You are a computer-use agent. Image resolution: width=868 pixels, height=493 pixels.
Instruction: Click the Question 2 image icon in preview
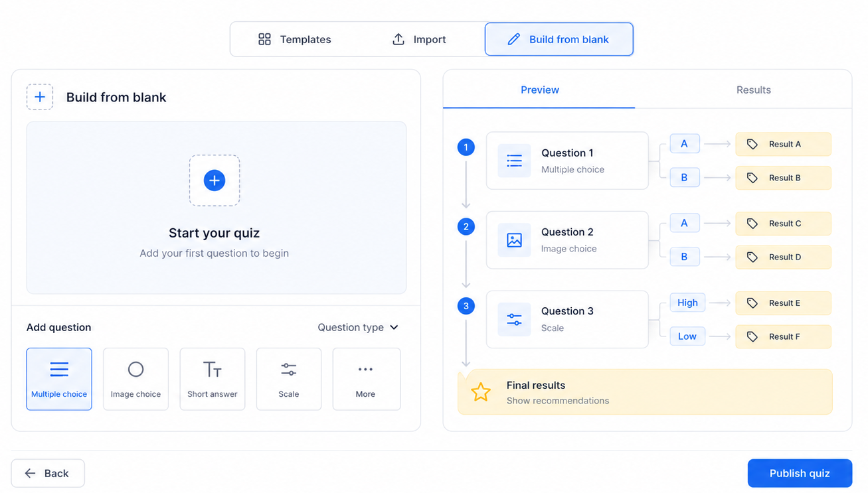[514, 240]
